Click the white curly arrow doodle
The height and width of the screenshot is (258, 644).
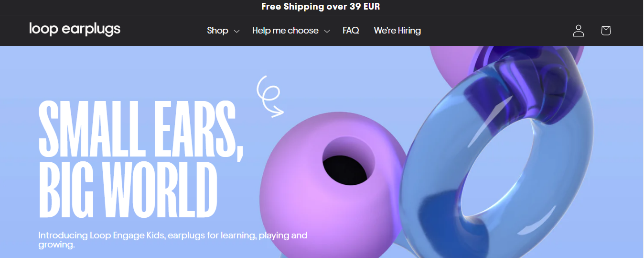[270, 96]
